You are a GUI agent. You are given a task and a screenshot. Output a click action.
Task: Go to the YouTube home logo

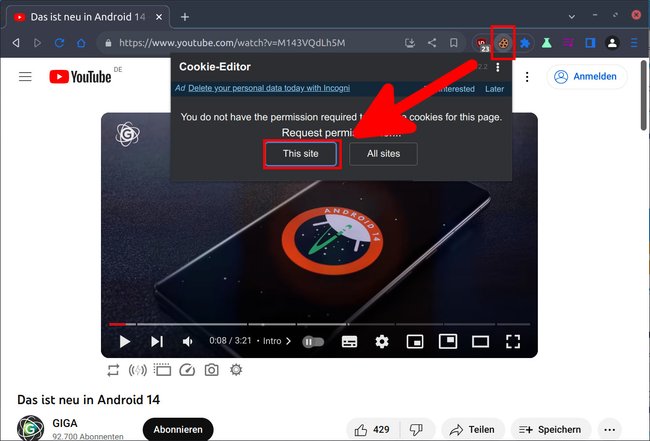tap(80, 77)
